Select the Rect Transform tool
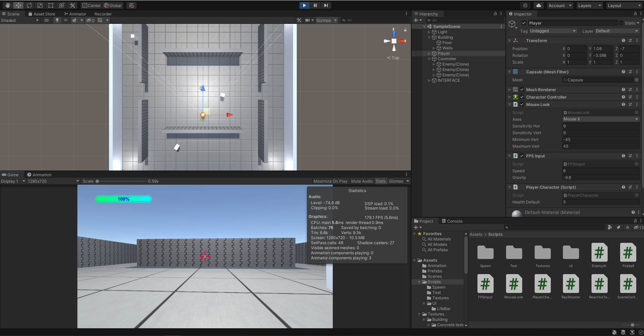 click(x=51, y=5)
